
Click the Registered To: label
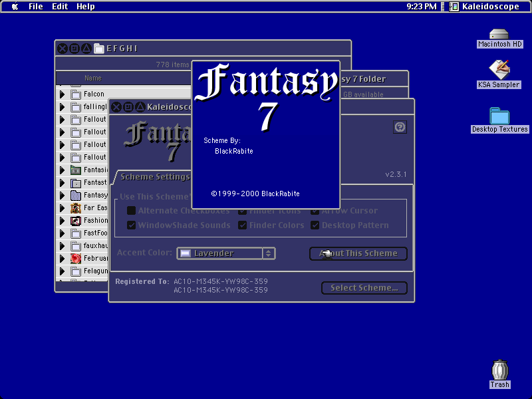click(x=142, y=281)
